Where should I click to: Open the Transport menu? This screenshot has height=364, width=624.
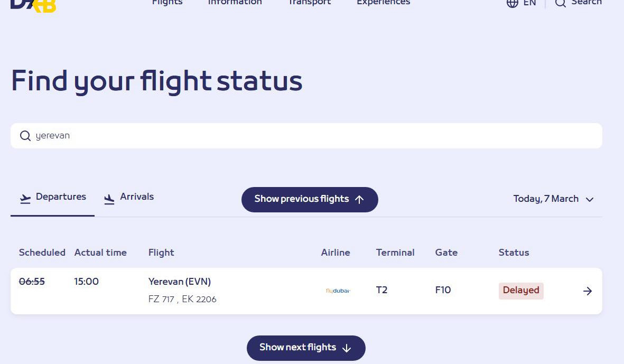click(310, 3)
